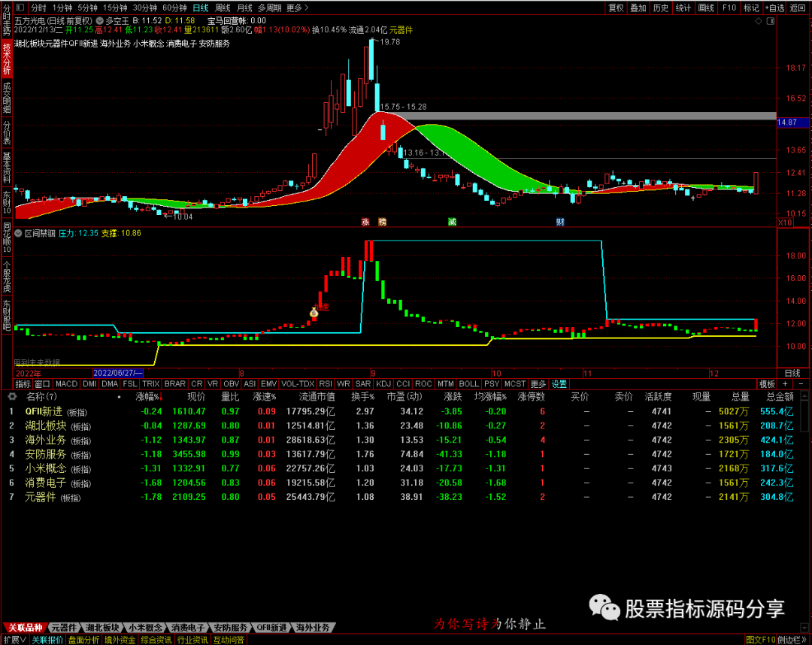Open F10 company info
This screenshot has width=812, height=645.
pyautogui.click(x=729, y=8)
